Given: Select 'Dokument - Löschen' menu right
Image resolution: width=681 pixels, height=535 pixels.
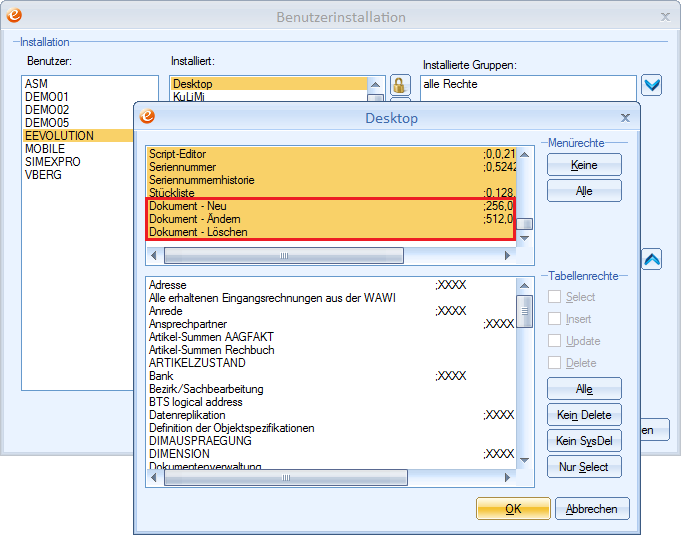Looking at the screenshot, I should pos(331,232).
